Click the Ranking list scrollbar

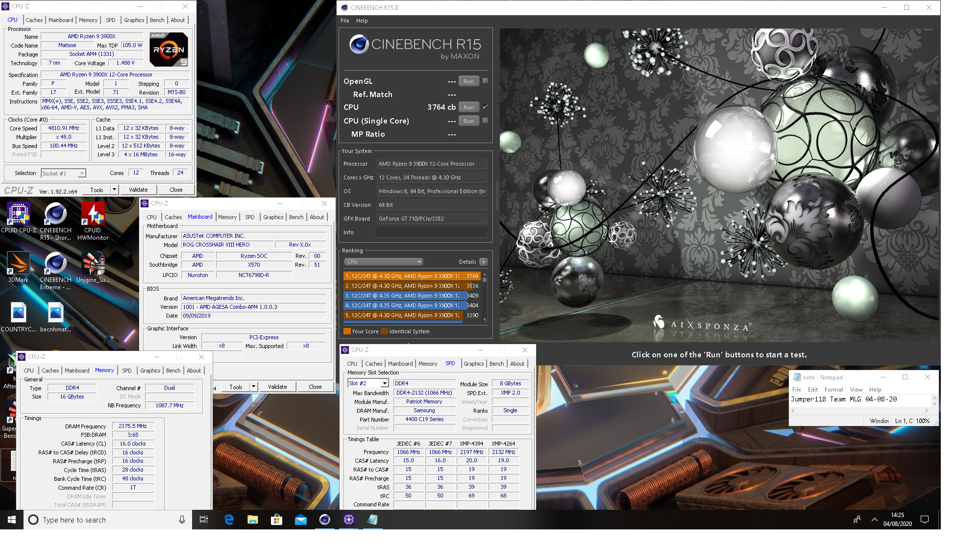[x=485, y=296]
